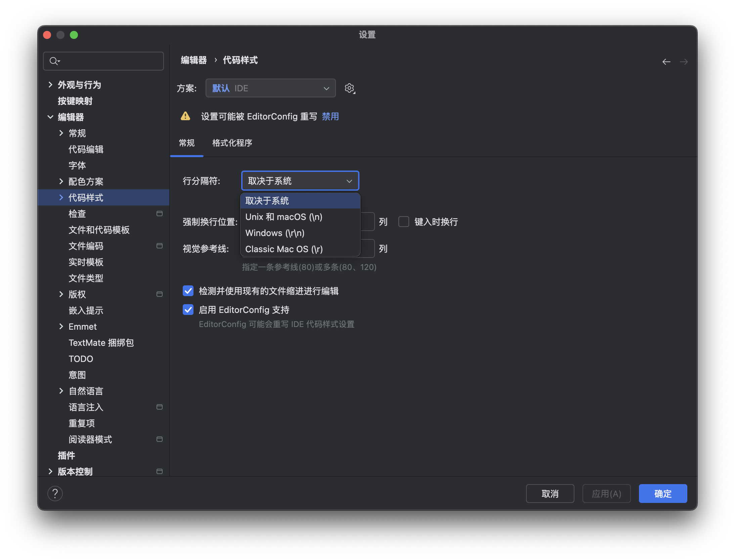Uncheck 检测并使用现有的文件缩进进行编辑
This screenshot has height=560, width=735.
tap(188, 291)
